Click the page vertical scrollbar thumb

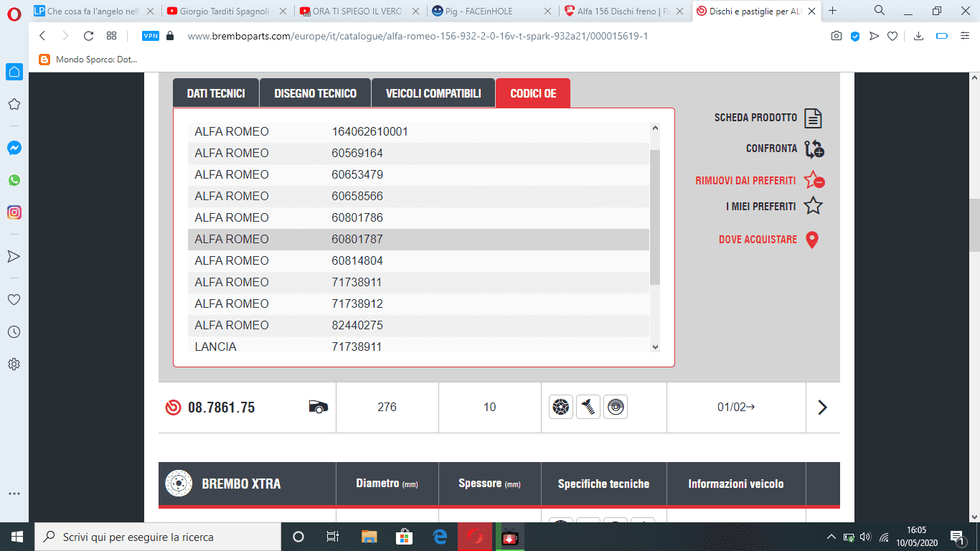point(974,225)
